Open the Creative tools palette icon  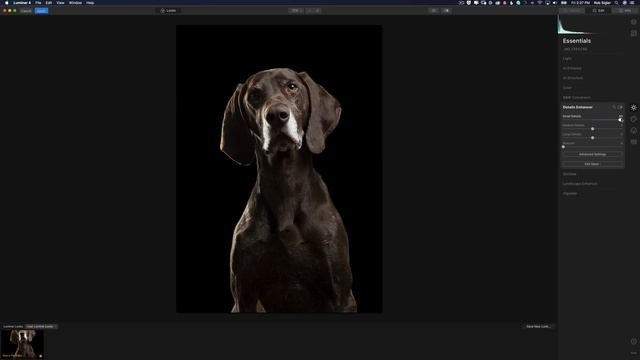(633, 119)
